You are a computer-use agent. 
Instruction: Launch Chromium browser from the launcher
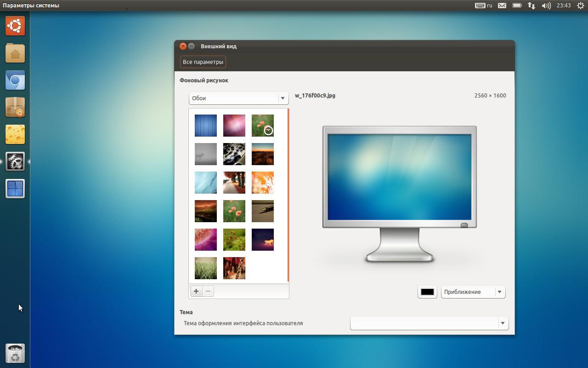15,80
